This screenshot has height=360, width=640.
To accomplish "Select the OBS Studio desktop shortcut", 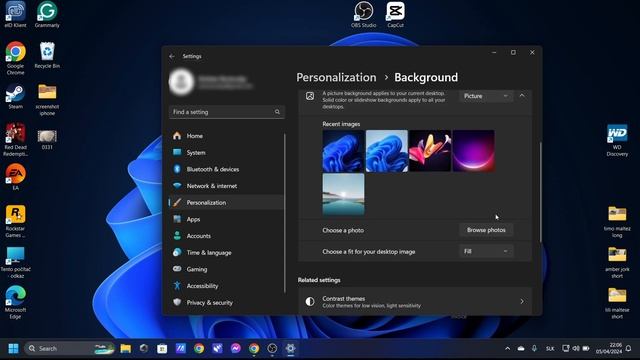I will click(363, 14).
